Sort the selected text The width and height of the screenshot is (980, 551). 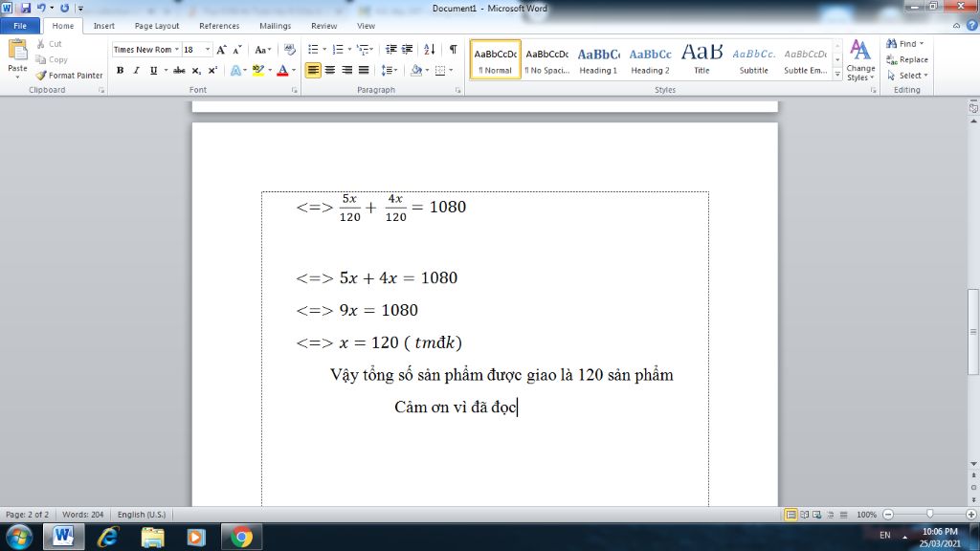(430, 50)
